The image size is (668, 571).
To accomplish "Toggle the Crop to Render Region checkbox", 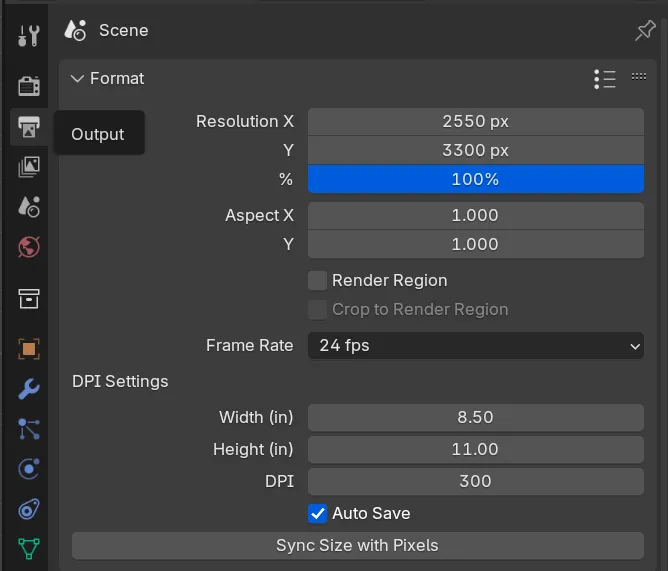I will (x=317, y=310).
